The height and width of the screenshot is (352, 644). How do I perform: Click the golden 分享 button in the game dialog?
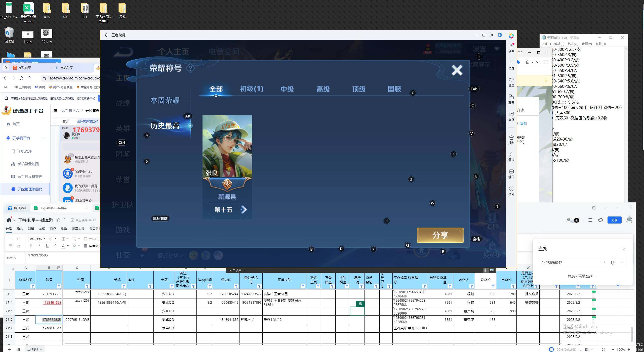coord(440,235)
